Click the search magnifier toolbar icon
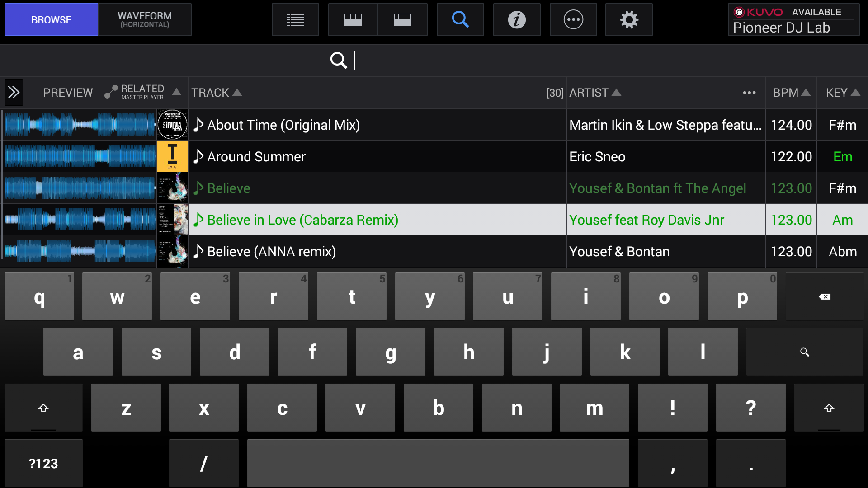Image resolution: width=868 pixels, height=488 pixels. click(x=460, y=20)
